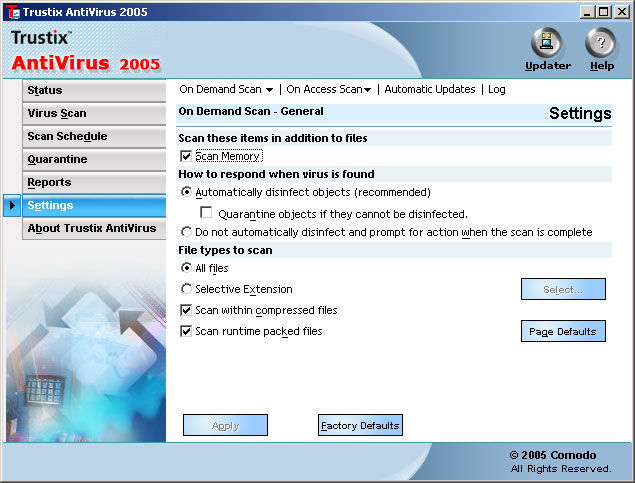Open the Help question mark icon
The image size is (635, 483).
(x=601, y=43)
